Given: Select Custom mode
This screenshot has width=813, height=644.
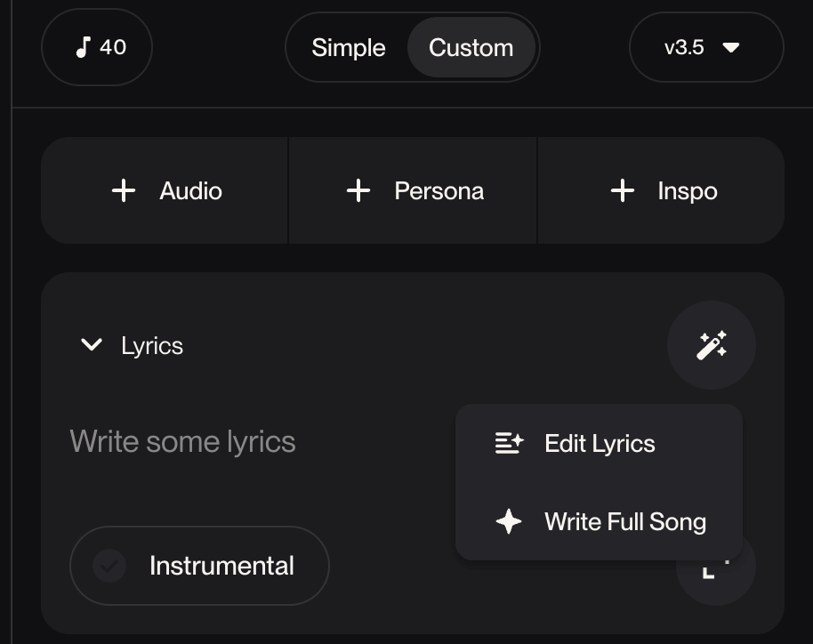Looking at the screenshot, I should (x=471, y=48).
